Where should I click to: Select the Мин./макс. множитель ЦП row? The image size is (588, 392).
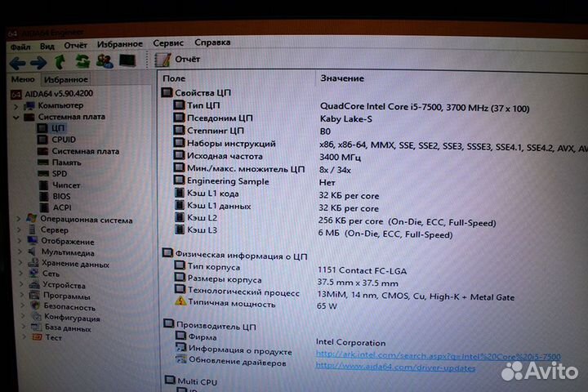click(262, 169)
